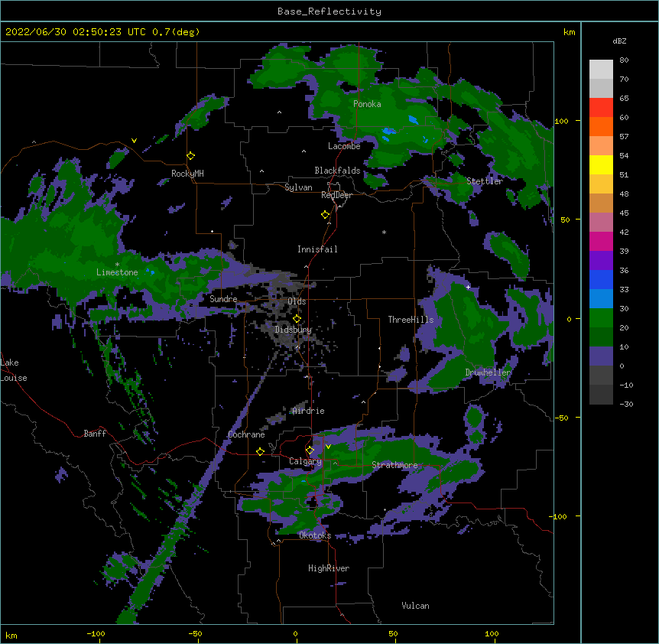This screenshot has height=644, width=659.
Task: Click the Drumheller label
Action: pos(488,372)
